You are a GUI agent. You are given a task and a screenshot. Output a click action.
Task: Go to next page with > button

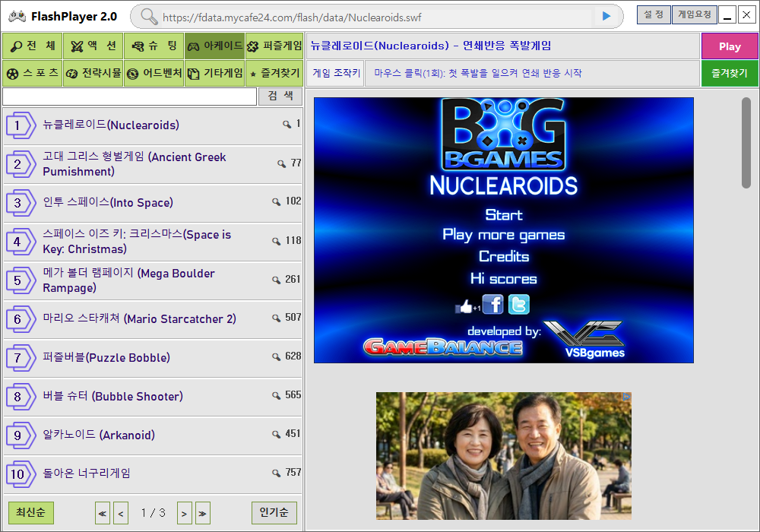point(184,513)
